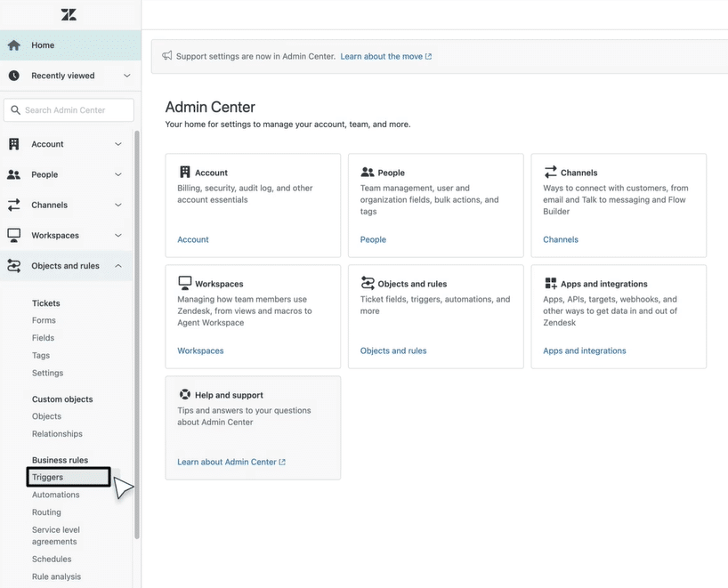Expand the Account section chevron
Viewport: 728px width, 588px height.
(118, 144)
